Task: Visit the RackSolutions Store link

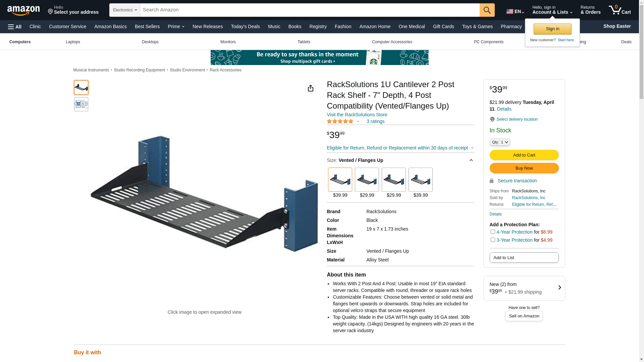Action: pos(357,115)
